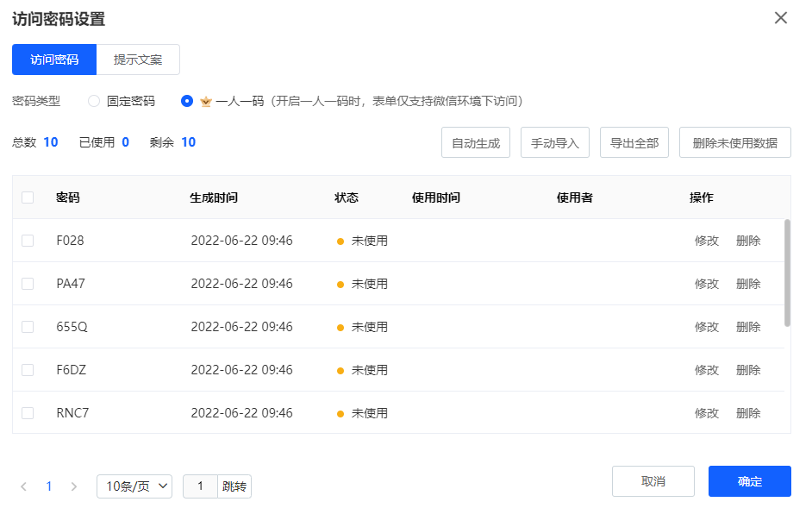Open the 访问密码 tab
This screenshot has height=508, width=812.
(54, 60)
